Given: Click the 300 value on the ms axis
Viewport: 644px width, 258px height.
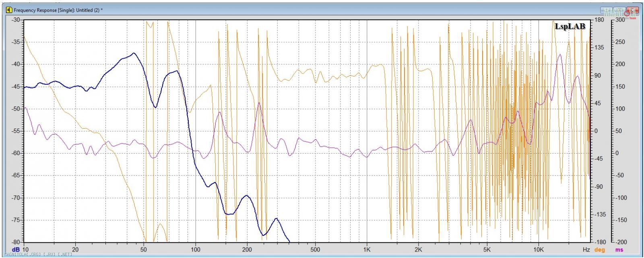Looking at the screenshot, I should click(620, 20).
